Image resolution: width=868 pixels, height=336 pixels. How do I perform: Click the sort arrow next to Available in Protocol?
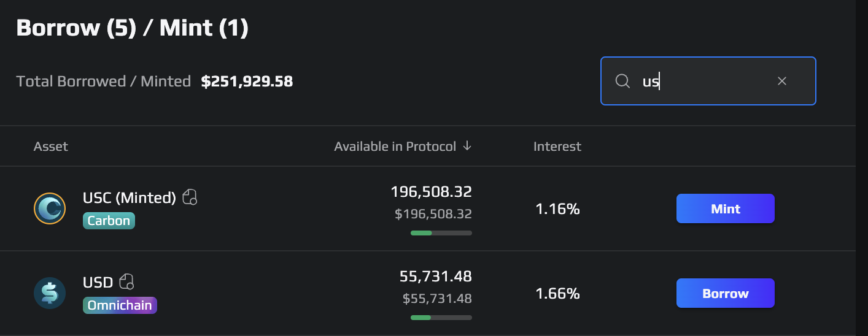(467, 146)
